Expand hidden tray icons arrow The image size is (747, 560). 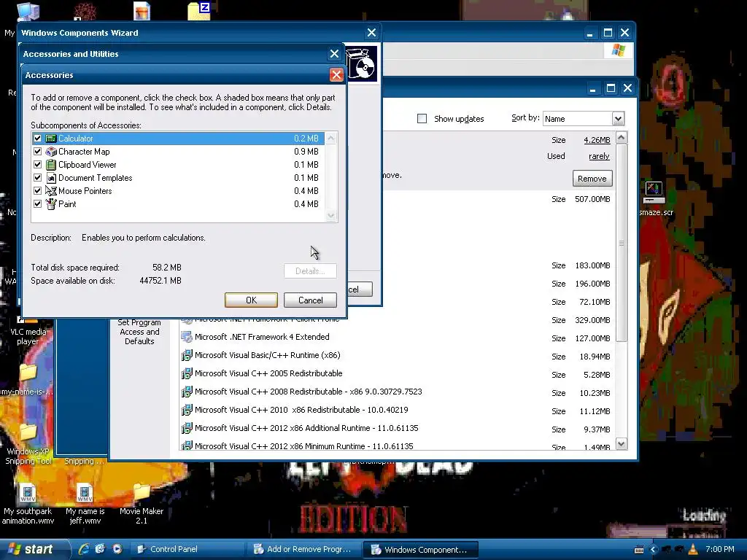(x=653, y=550)
